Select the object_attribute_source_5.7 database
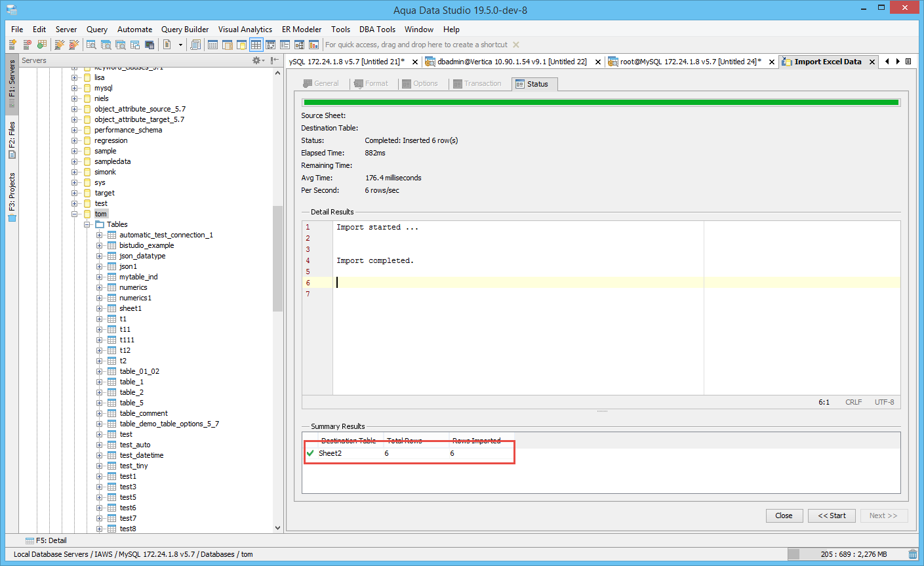 tap(140, 109)
